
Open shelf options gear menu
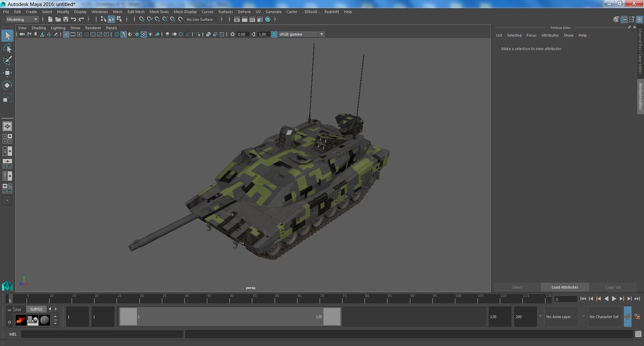(9, 322)
